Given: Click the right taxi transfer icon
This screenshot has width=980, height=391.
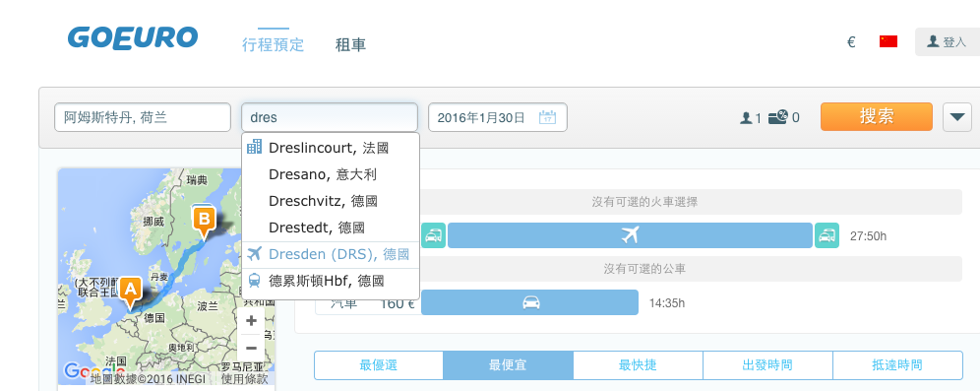Looking at the screenshot, I should coord(827,235).
